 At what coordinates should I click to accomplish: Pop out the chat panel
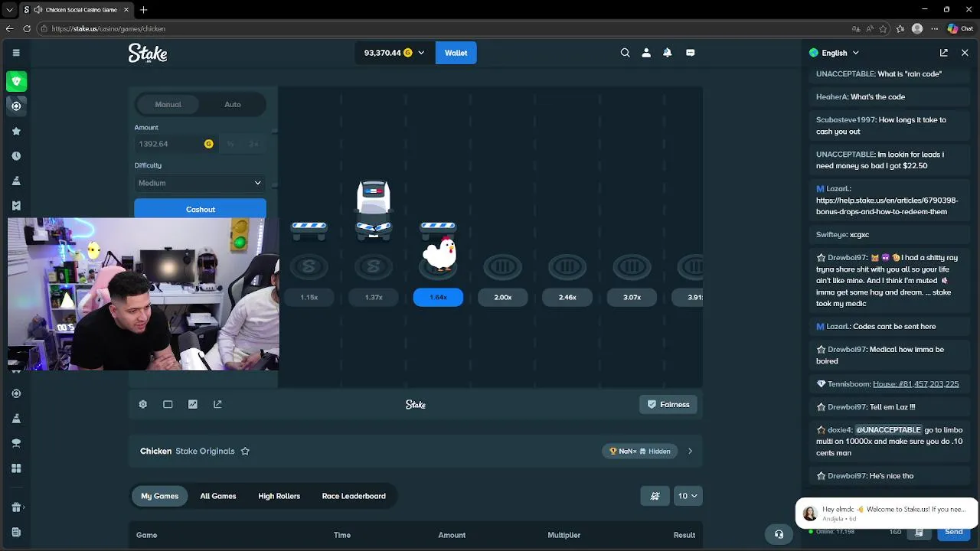(x=944, y=53)
